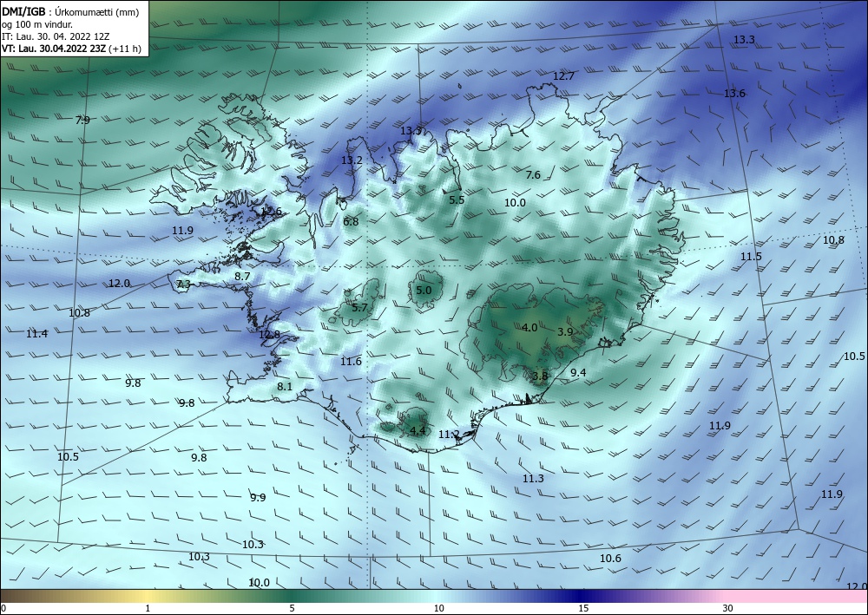Click the map value 13.2

click(x=352, y=160)
